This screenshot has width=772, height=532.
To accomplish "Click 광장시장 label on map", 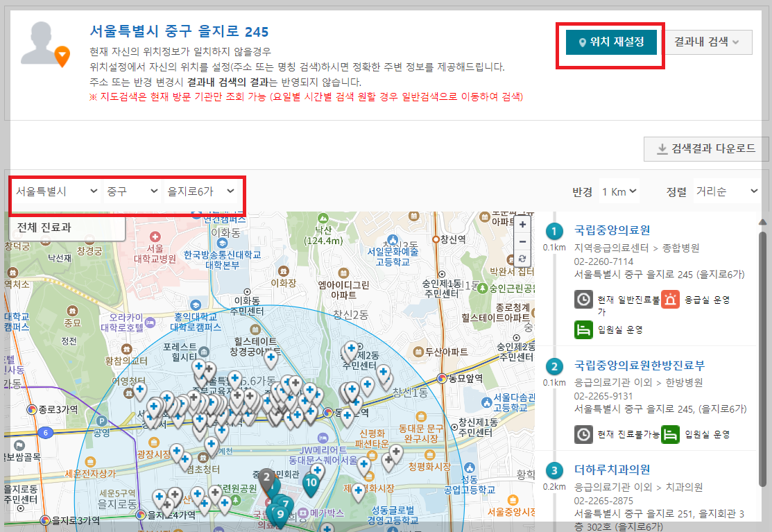I will pos(153,454).
